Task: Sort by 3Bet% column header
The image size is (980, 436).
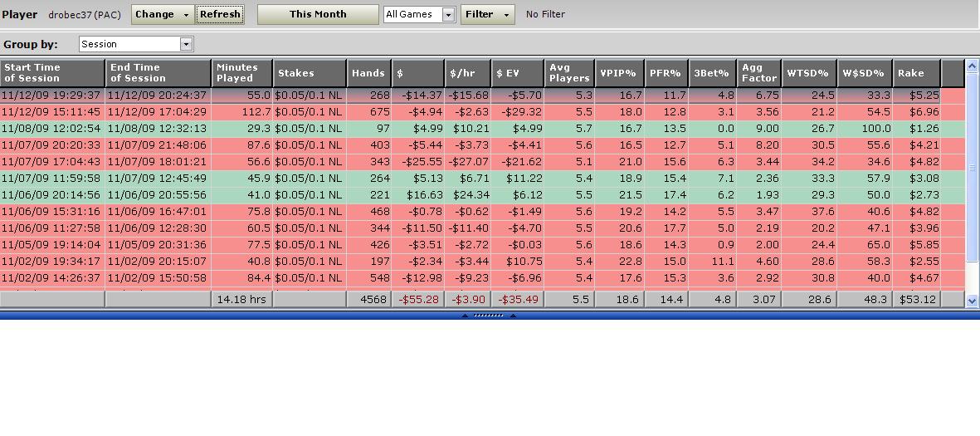Action: 713,73
